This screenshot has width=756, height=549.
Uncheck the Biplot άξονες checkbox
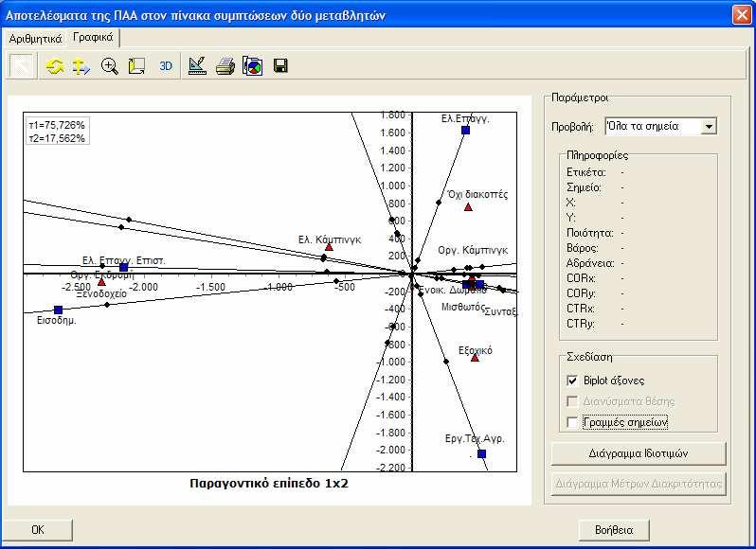click(572, 381)
